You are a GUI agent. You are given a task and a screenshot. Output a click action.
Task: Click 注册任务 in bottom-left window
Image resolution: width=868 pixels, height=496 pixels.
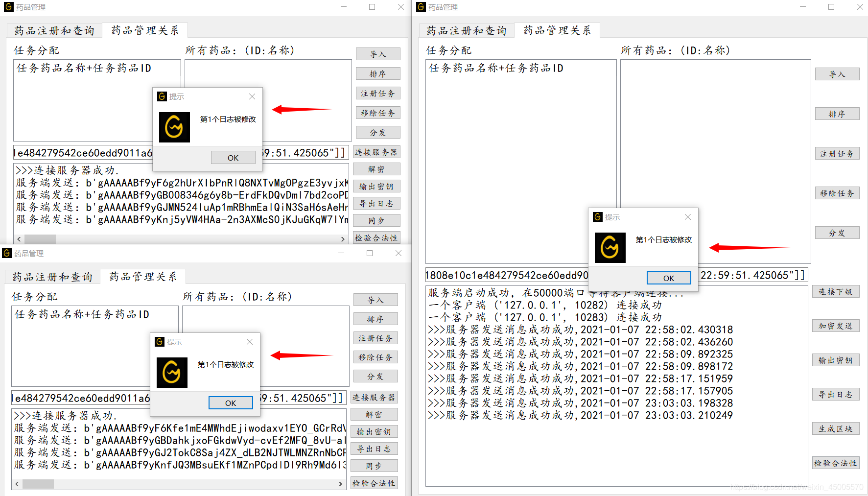coord(375,338)
